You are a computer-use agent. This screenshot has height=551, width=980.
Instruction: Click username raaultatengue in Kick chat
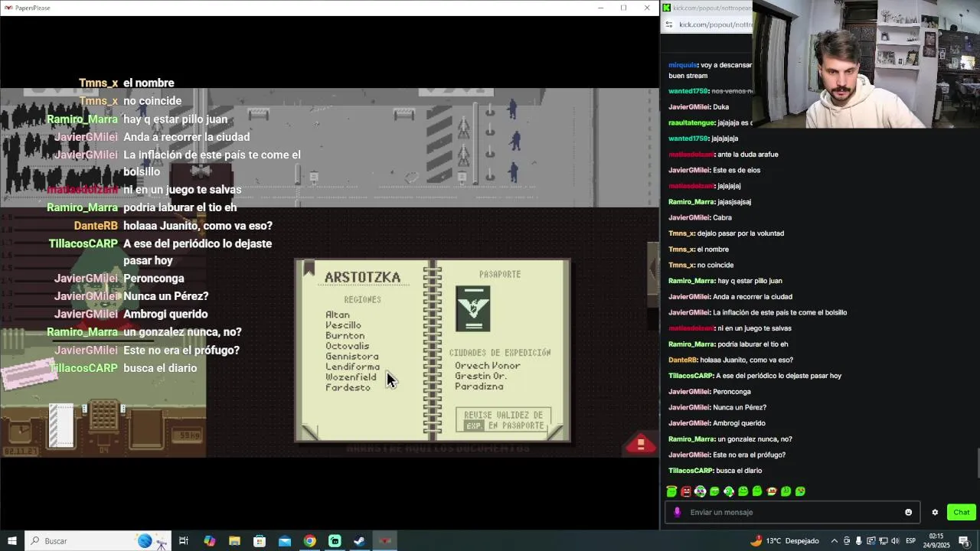point(691,122)
